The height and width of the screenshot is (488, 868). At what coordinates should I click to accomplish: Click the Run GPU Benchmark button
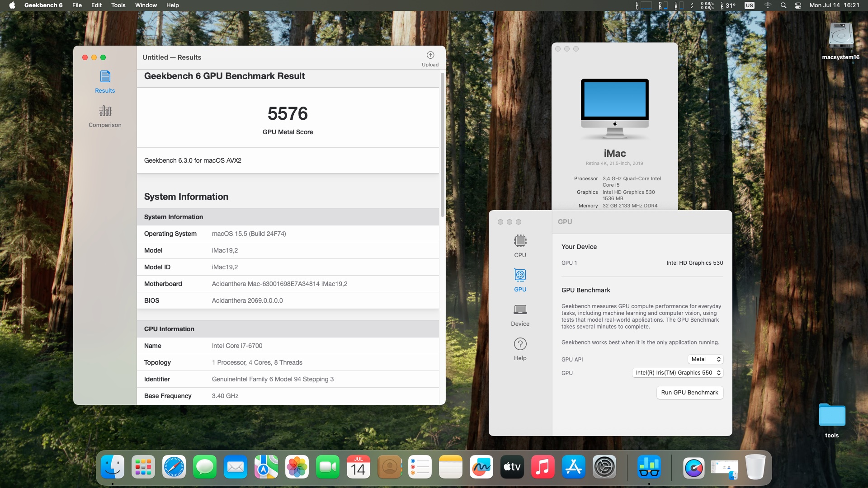(689, 393)
